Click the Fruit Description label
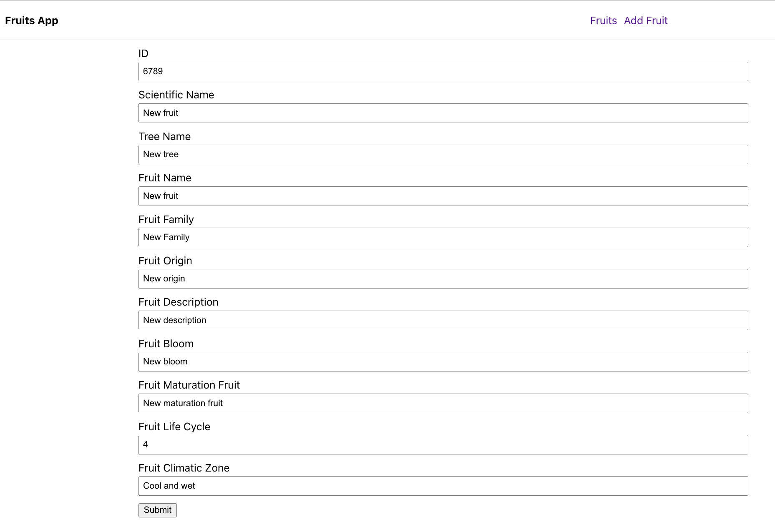Viewport: 775px width, 532px height. click(x=178, y=302)
